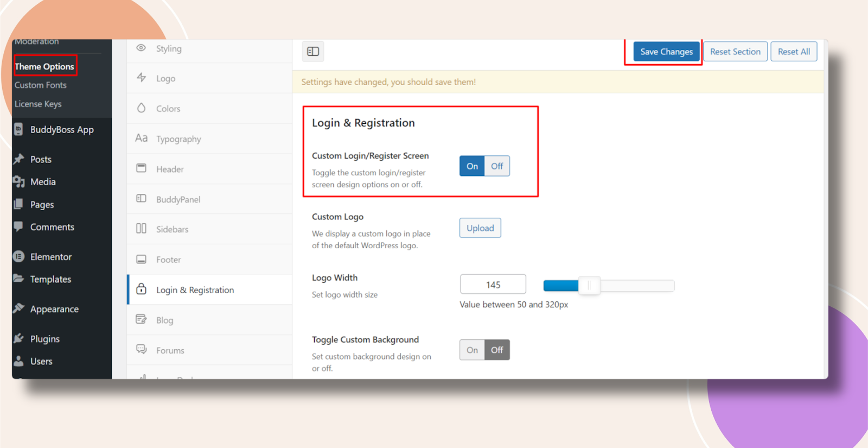Click 'Settings have changed' notice text
Viewport: 868px width, 448px height.
tap(388, 82)
